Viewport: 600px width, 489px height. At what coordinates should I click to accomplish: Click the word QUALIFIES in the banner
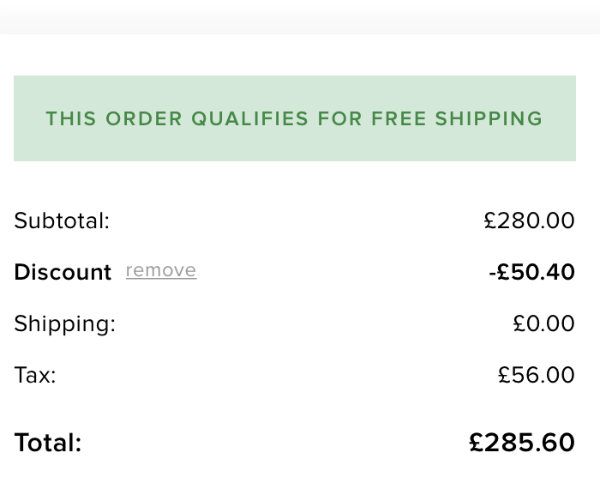tap(250, 119)
